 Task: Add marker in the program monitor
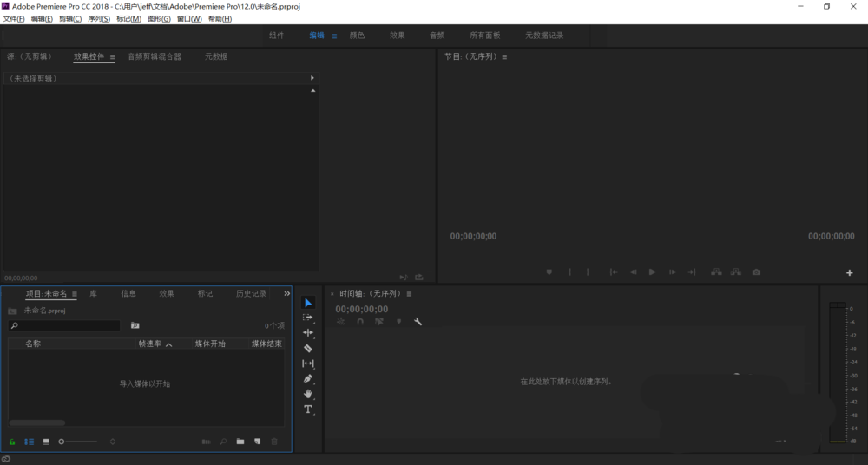point(549,272)
